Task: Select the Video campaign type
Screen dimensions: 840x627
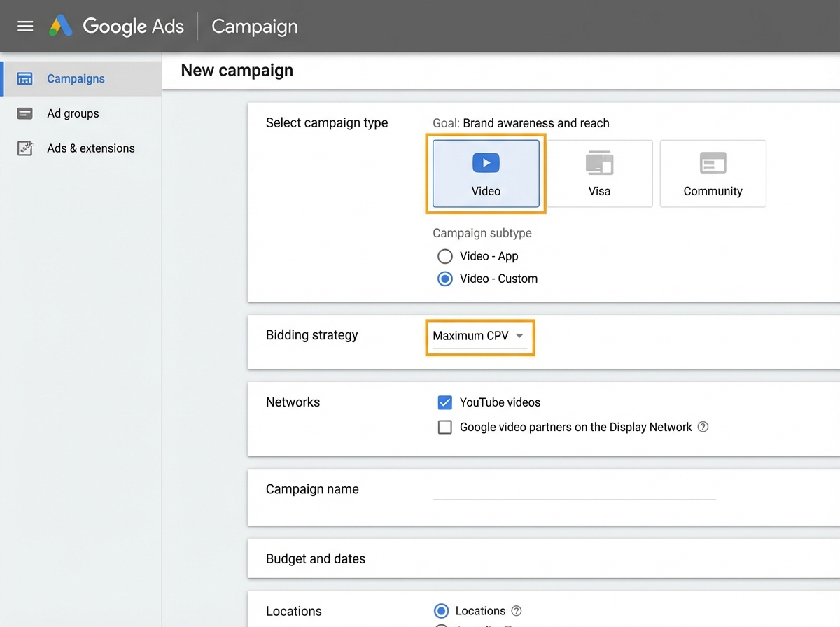Action: coord(486,171)
